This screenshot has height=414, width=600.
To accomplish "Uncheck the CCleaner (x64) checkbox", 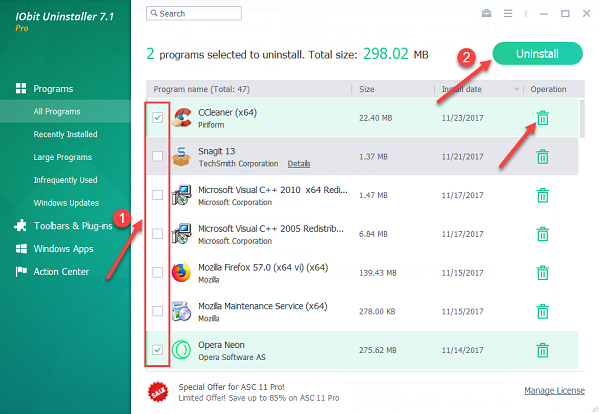I will click(158, 118).
